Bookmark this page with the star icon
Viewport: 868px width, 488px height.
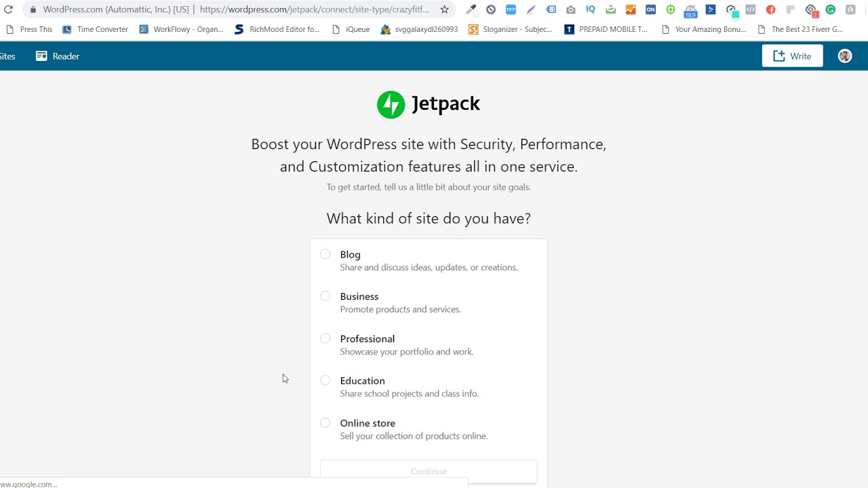tap(445, 9)
